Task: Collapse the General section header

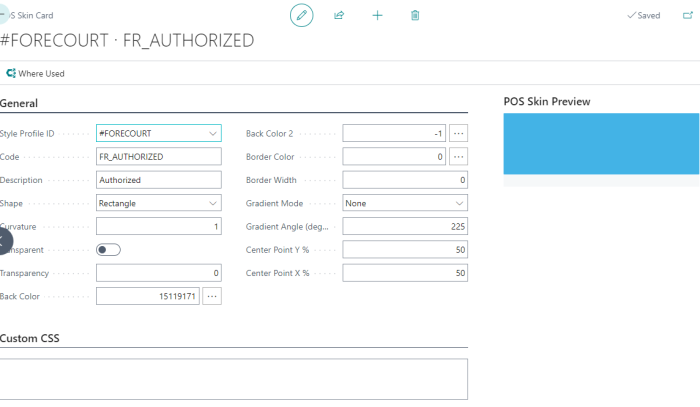Action: [20, 103]
